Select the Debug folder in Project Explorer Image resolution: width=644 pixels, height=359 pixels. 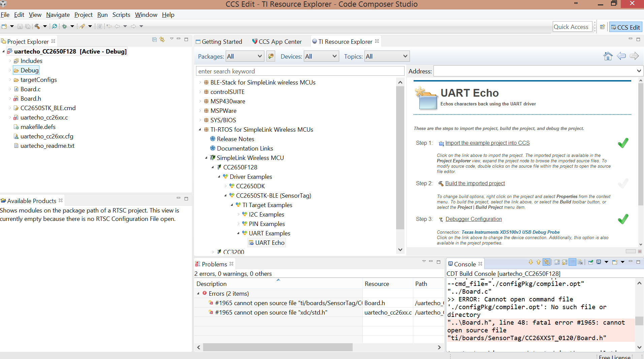[26, 70]
